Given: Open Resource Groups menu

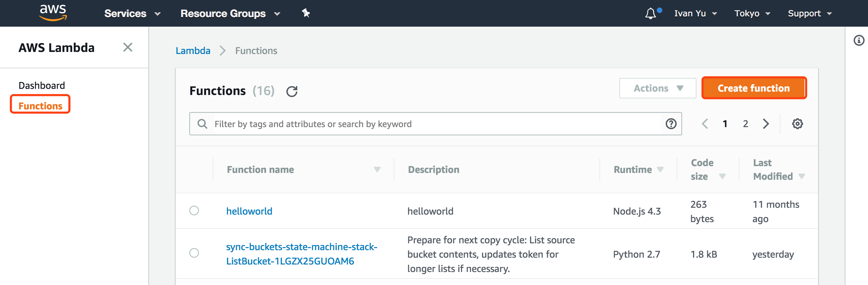Looking at the screenshot, I should point(230,14).
